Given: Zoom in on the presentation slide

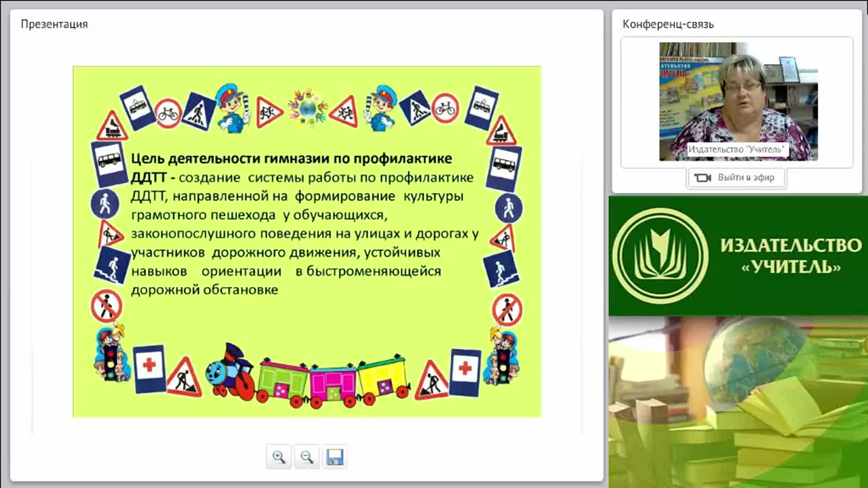Looking at the screenshot, I should (279, 457).
